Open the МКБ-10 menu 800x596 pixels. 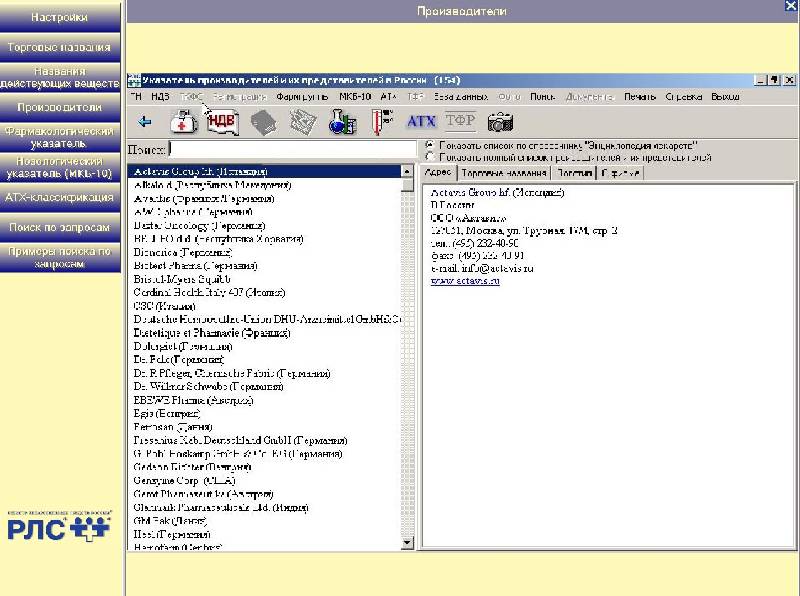pos(355,96)
